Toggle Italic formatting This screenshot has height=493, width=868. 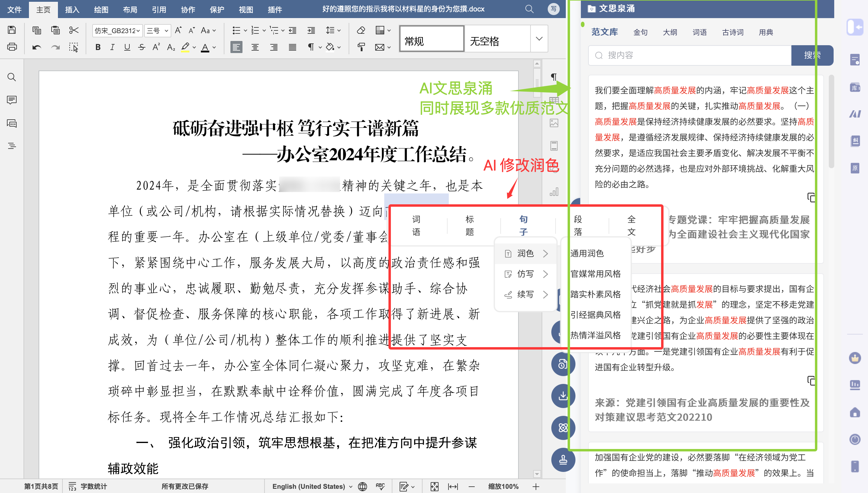point(112,47)
